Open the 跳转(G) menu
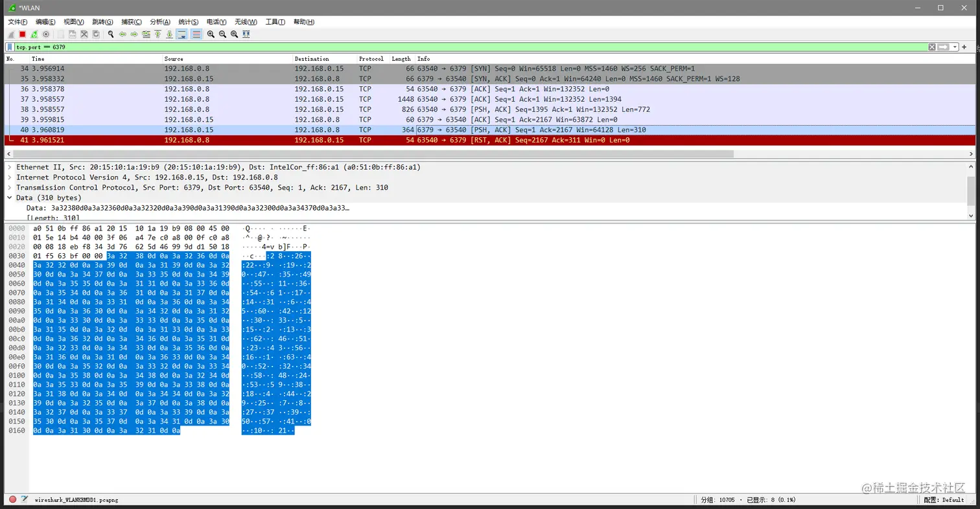Viewport: 980px width, 509px height. click(102, 22)
